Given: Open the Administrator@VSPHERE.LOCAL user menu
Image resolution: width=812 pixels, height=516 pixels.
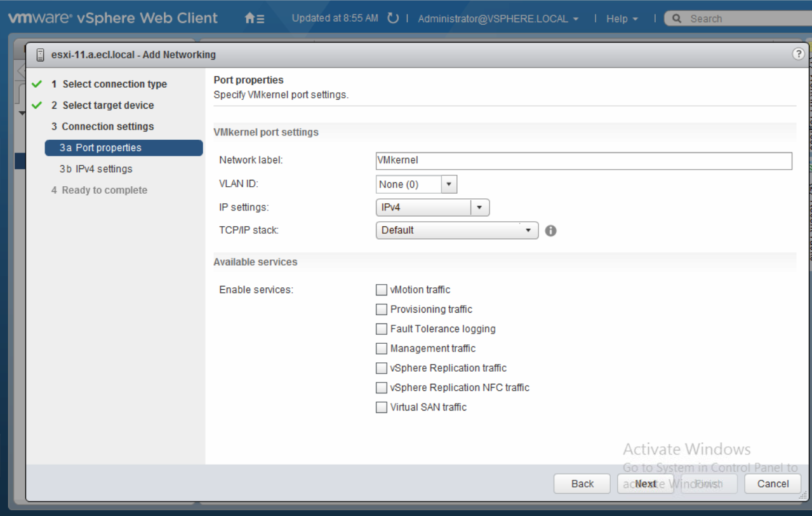Looking at the screenshot, I should 498,19.
